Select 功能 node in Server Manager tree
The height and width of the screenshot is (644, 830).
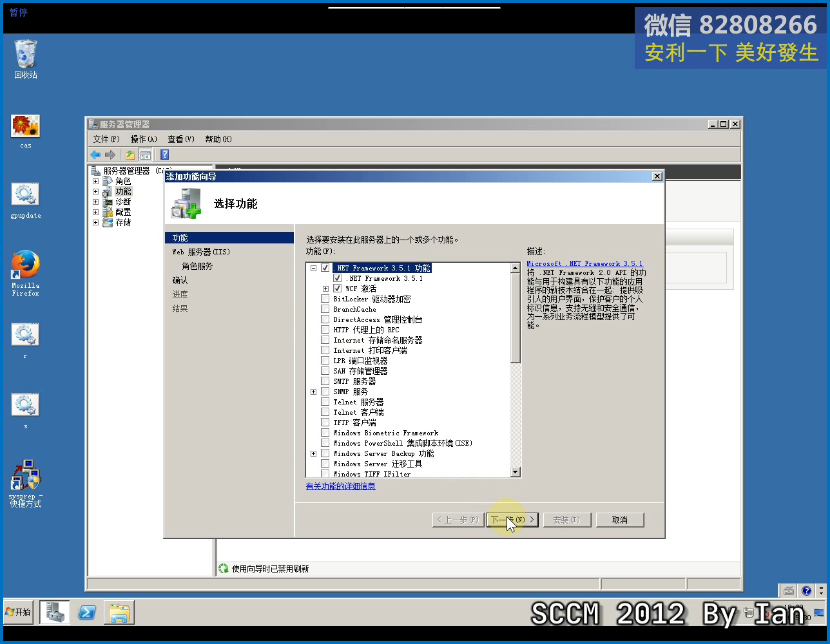coord(123,191)
